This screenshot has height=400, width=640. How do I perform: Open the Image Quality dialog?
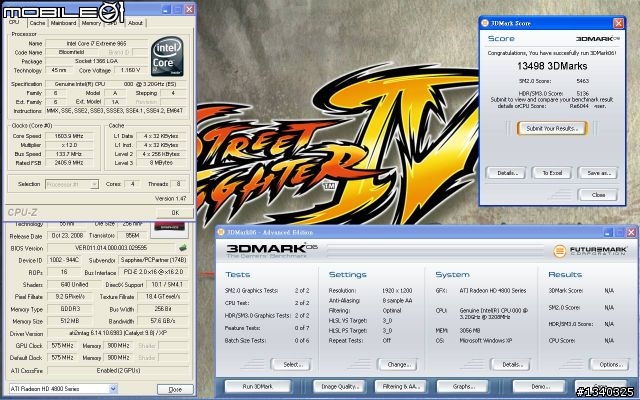340,386
